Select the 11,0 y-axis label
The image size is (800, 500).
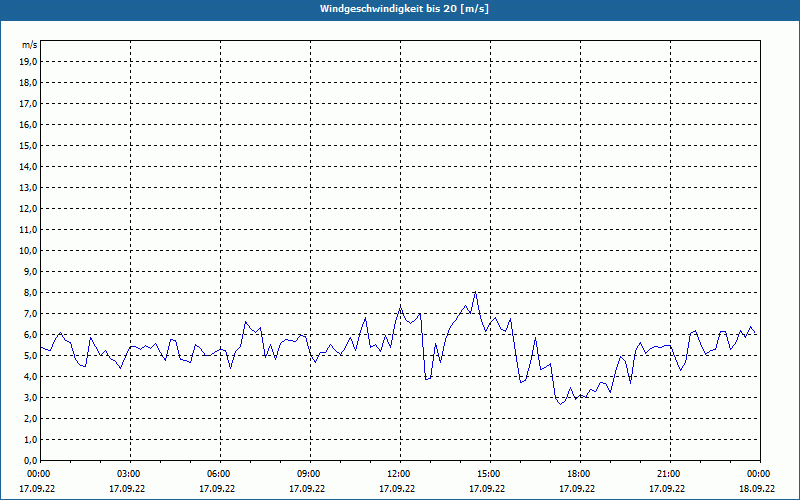click(x=29, y=230)
